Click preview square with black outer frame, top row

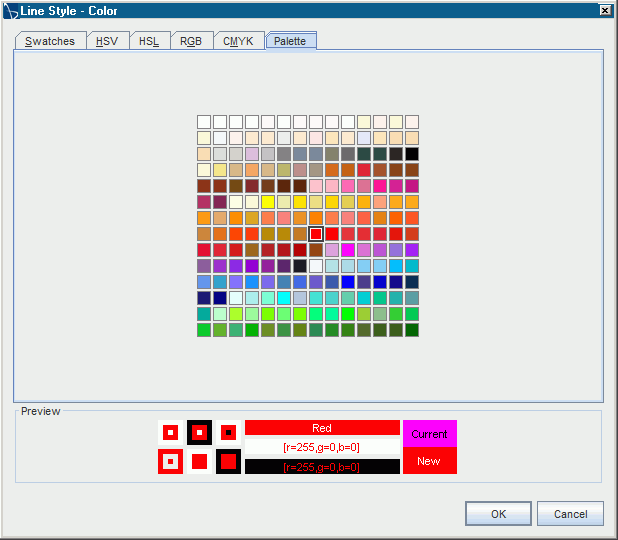pos(199,432)
